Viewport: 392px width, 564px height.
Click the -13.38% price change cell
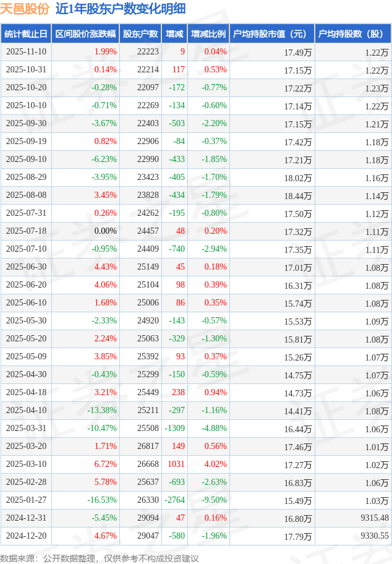coord(102,411)
